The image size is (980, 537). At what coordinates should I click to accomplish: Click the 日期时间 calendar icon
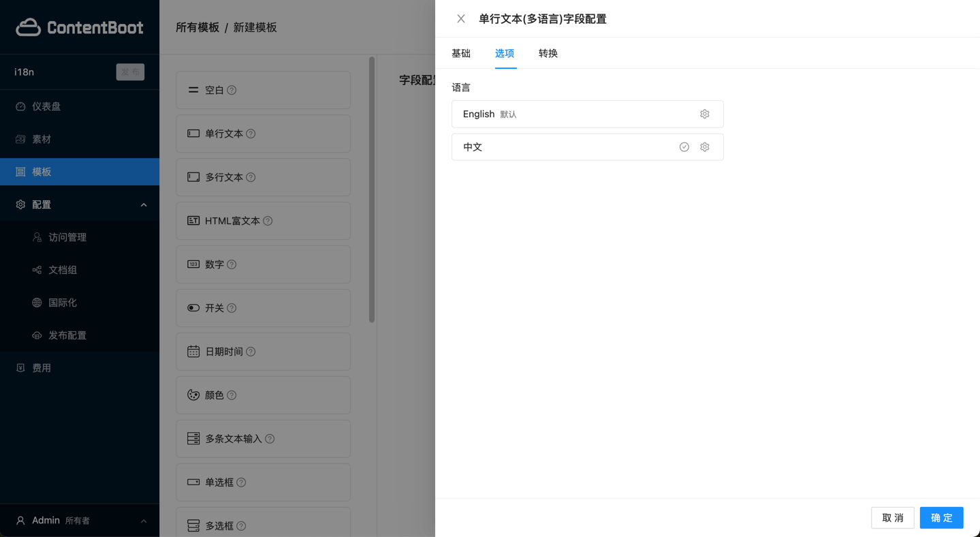pos(193,352)
